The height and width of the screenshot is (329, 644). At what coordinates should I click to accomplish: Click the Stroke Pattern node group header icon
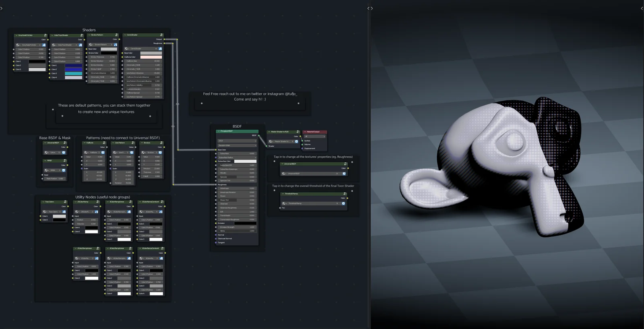116,35
